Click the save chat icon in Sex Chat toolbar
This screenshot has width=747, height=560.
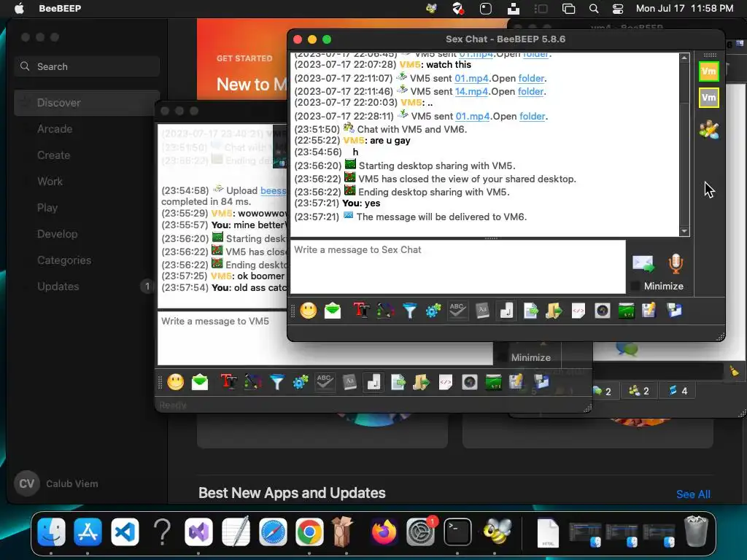tap(649, 311)
